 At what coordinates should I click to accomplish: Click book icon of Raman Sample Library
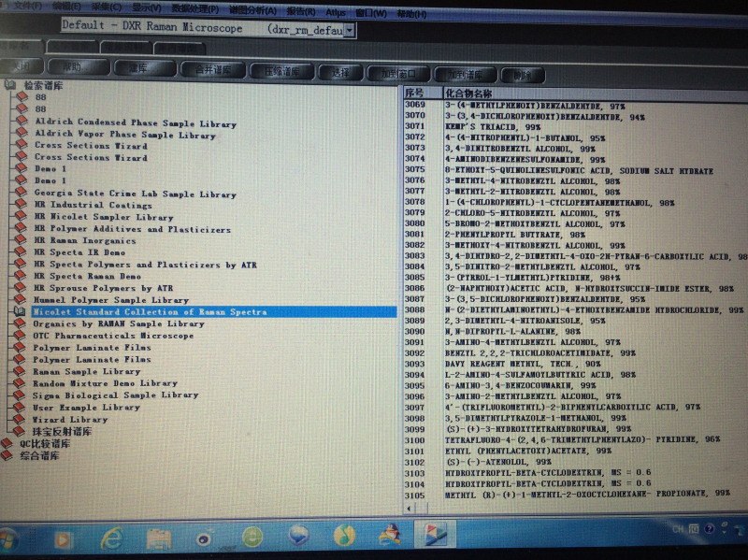[19, 370]
